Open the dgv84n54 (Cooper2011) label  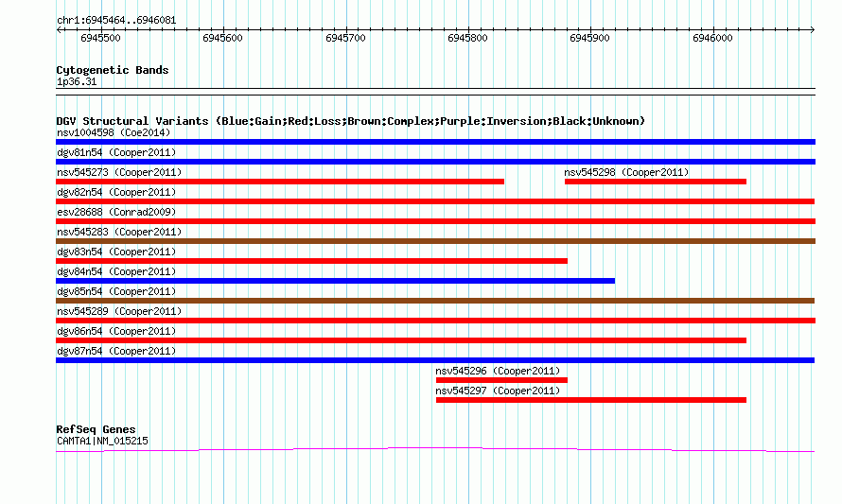116,271
